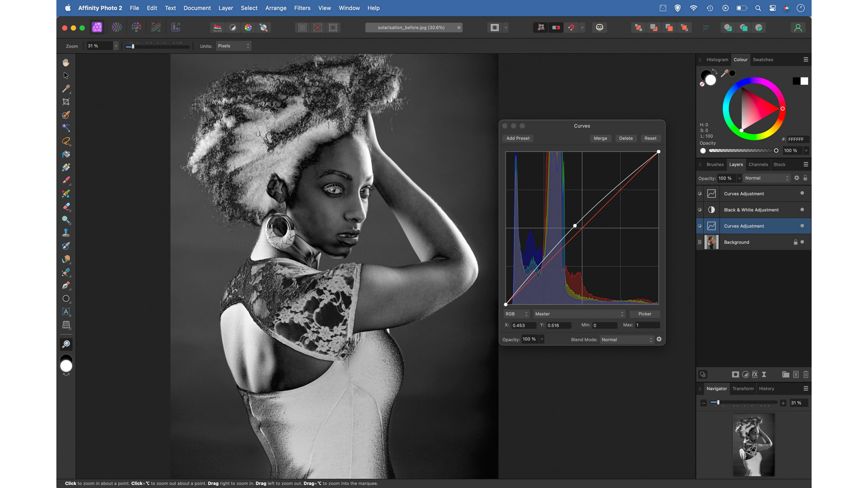Select the Move tool

[x=66, y=75]
